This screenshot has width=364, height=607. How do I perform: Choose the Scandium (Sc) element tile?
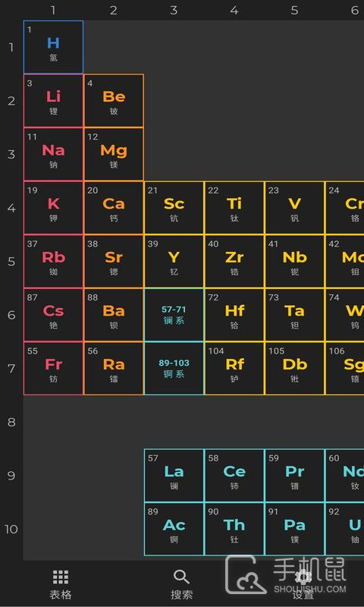click(174, 208)
